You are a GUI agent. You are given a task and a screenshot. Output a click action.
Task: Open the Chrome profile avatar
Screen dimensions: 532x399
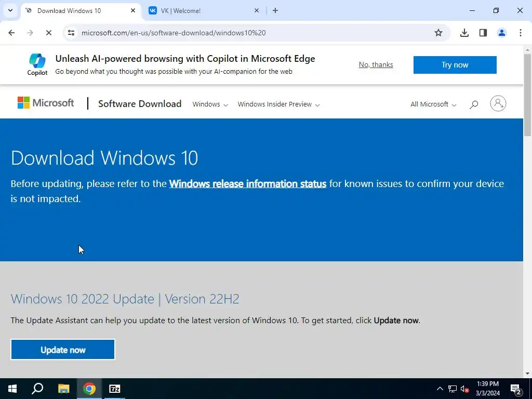pyautogui.click(x=501, y=33)
